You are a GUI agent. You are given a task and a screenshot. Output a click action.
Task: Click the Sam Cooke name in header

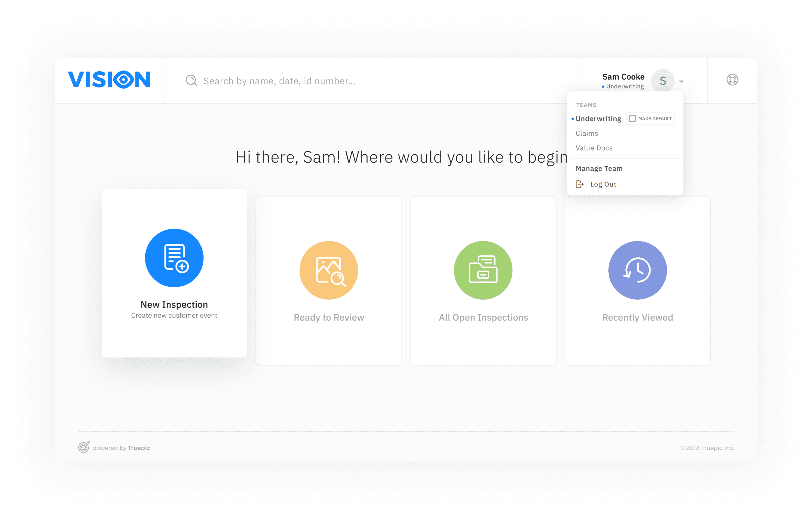623,77
